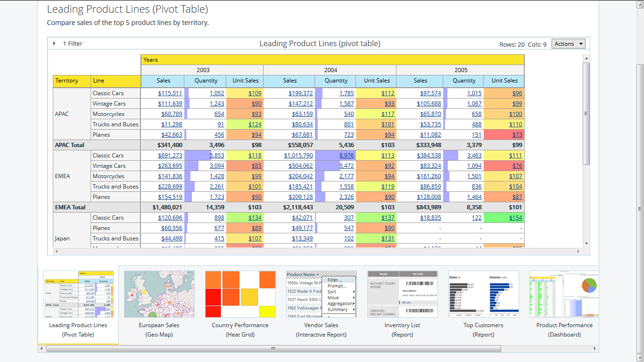Click the 2003 year header
The width and height of the screenshot is (644, 362).
point(203,70)
